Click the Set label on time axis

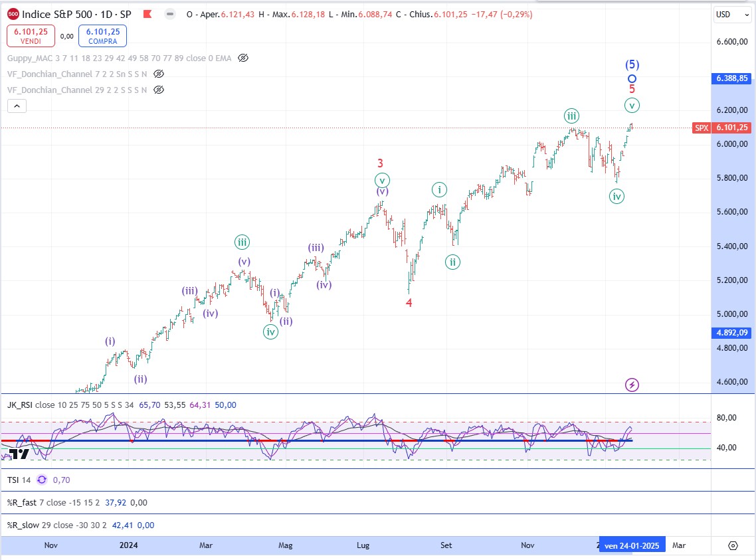(x=446, y=545)
